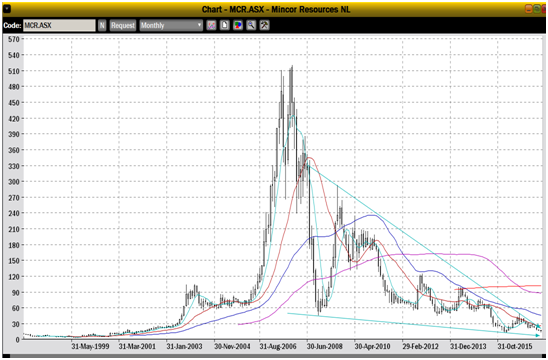
Task: Open the chart indicators/studies tool icon
Action: click(x=211, y=25)
